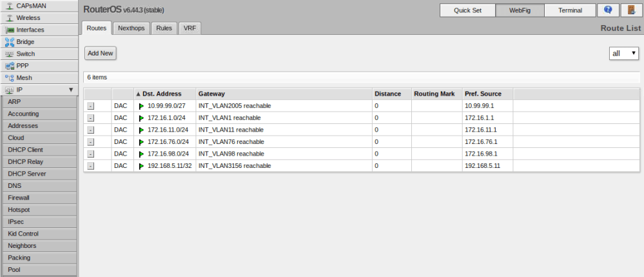
Task: Open the 'all' filter dropdown
Action: coord(623,54)
